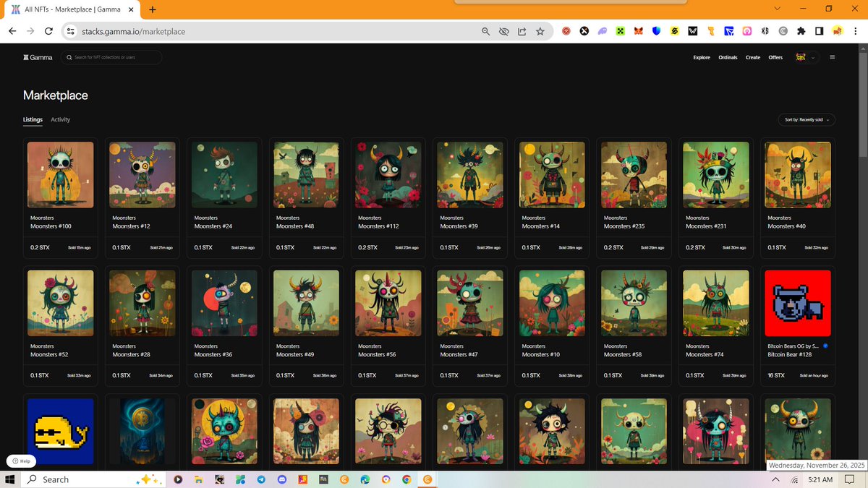This screenshot has width=868, height=488.
Task: Open the Chrome three-dot menu
Action: point(856,31)
